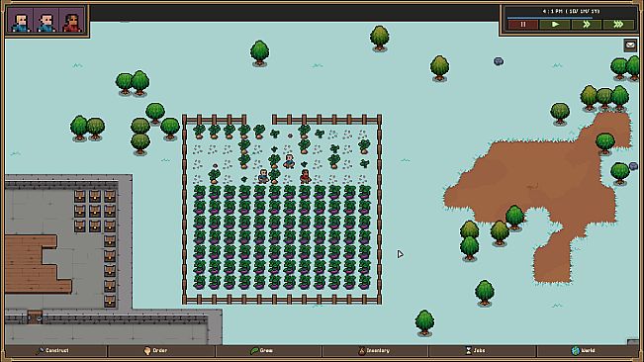Viewport: 644px width, 362px height.
Task: Click the blue day progress bar
Action: [550, 18]
